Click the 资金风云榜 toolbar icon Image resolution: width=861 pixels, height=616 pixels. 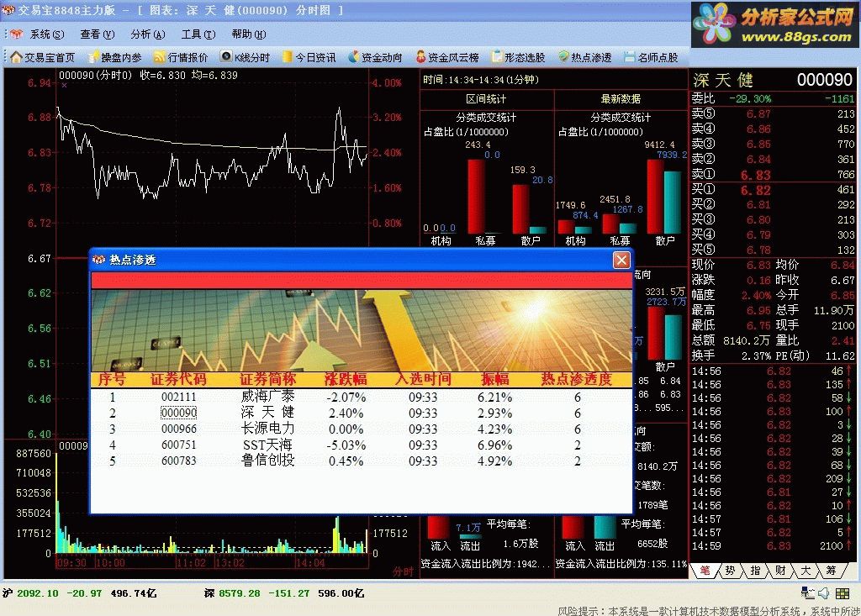[420, 57]
